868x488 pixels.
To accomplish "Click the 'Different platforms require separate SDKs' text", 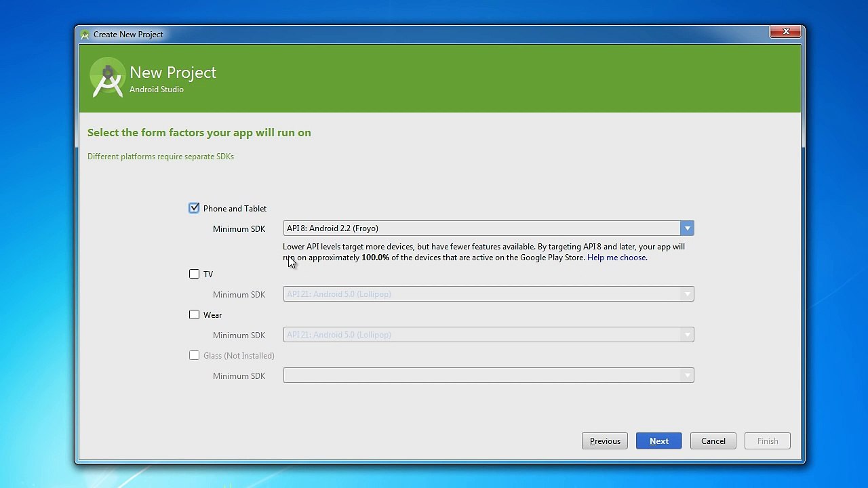I will point(161,157).
